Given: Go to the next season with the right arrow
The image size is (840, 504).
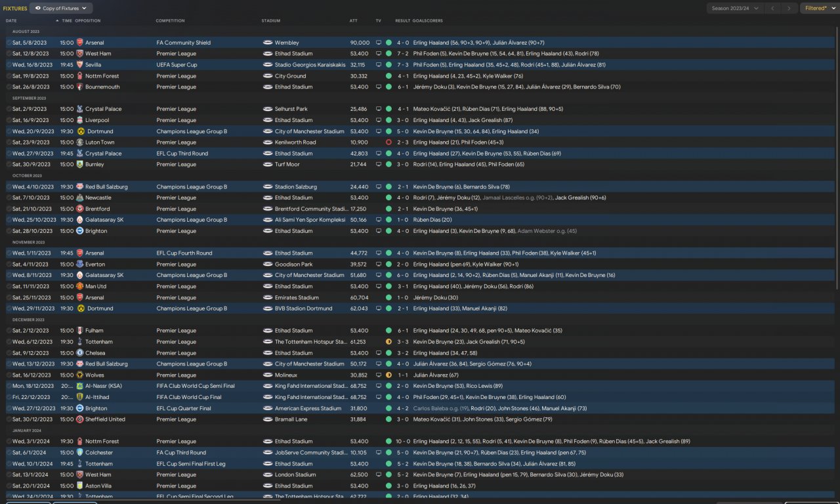Looking at the screenshot, I should [x=789, y=9].
